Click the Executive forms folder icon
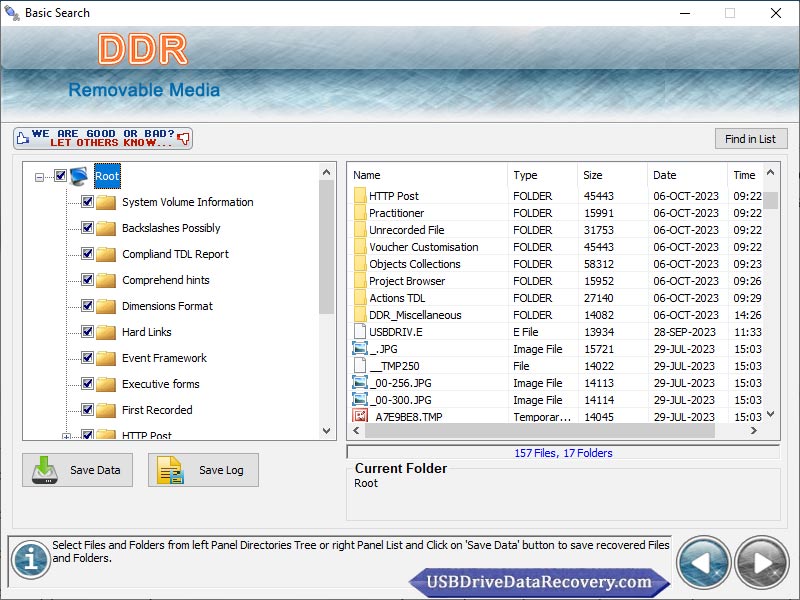 coord(106,384)
